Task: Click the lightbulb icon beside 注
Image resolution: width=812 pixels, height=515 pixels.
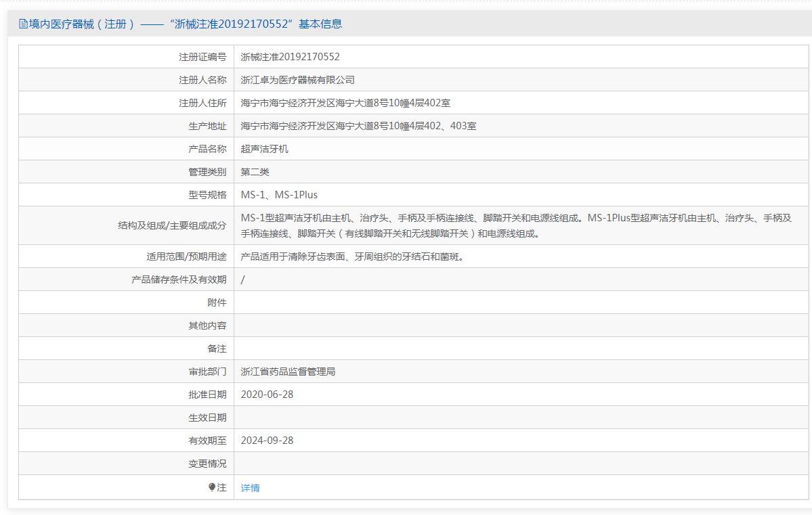Action: pyautogui.click(x=212, y=487)
